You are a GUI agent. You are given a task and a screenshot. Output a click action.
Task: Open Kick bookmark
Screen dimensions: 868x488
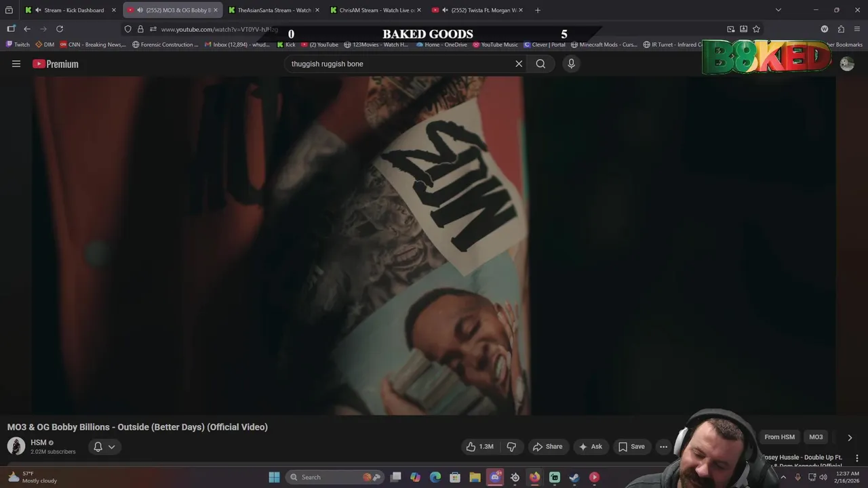286,45
